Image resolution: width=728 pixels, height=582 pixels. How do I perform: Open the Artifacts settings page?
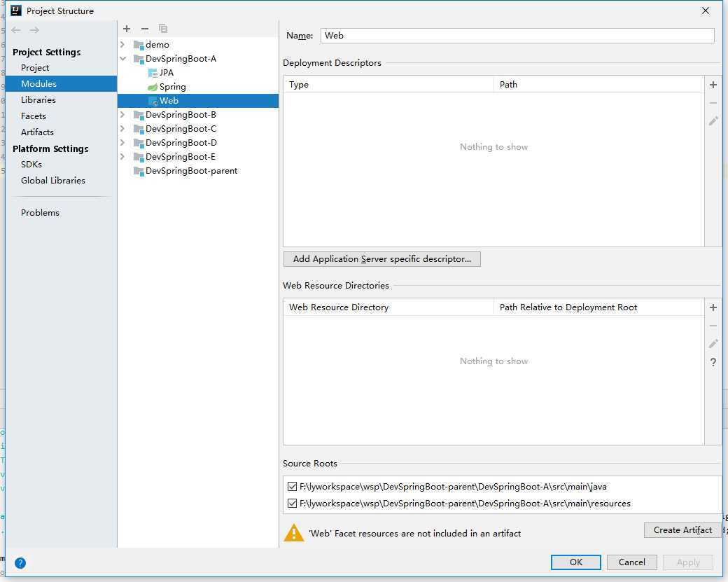coord(62,132)
